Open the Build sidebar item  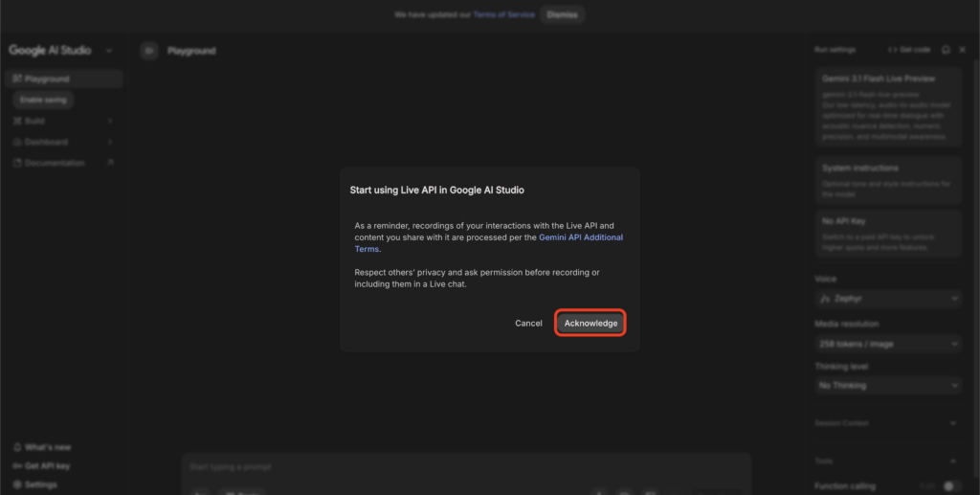point(62,121)
